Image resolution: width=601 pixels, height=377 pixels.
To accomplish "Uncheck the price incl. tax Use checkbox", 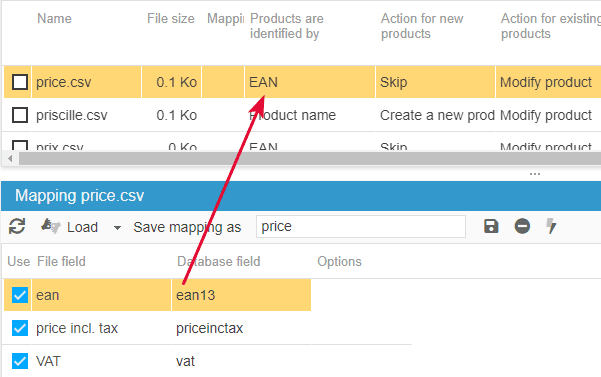I will pyautogui.click(x=20, y=328).
